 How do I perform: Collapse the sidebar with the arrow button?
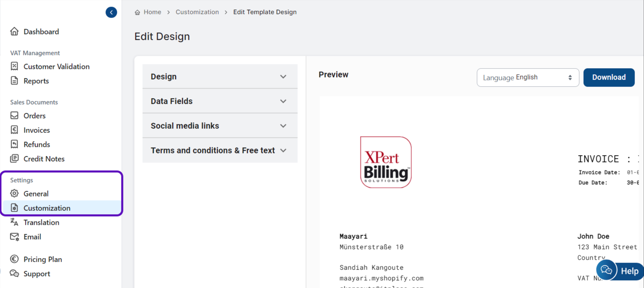click(111, 12)
